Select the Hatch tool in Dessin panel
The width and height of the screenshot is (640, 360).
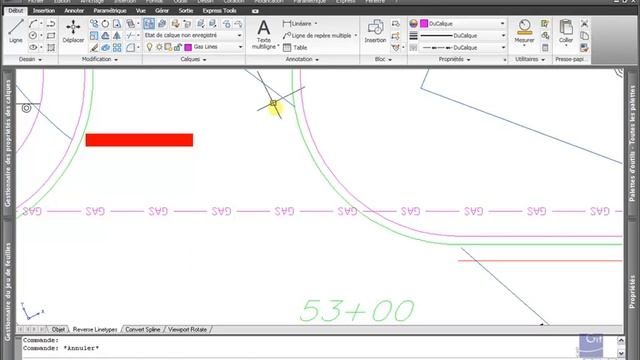coord(51,48)
